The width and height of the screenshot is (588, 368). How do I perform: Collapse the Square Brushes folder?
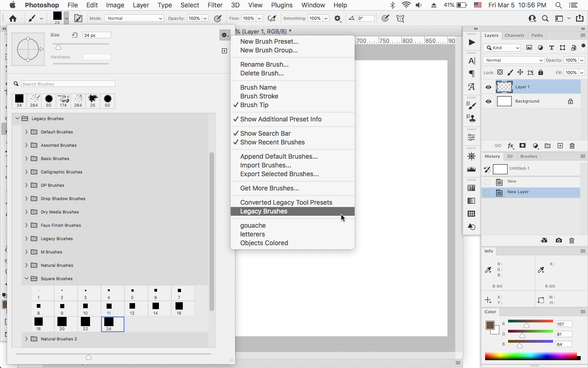point(27,278)
